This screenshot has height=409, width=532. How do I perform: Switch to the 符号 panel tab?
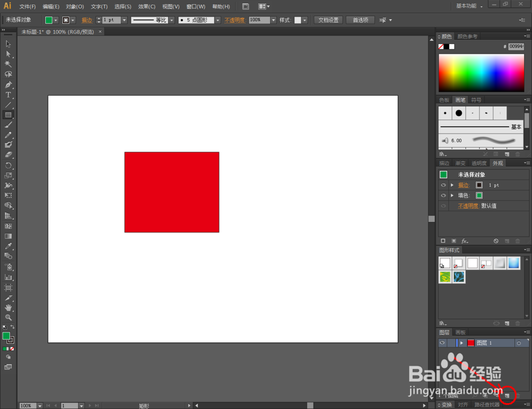click(476, 99)
